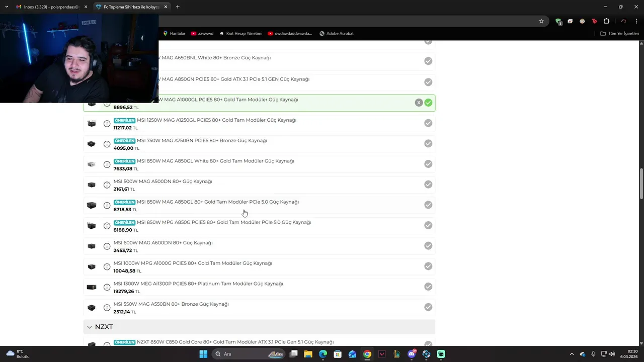Select the MSI 500W A500DN checkmark
The image size is (644, 362).
[x=428, y=185]
